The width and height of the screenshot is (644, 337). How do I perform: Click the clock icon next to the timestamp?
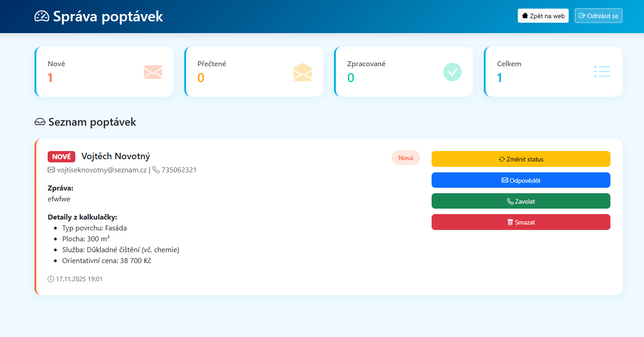51,278
